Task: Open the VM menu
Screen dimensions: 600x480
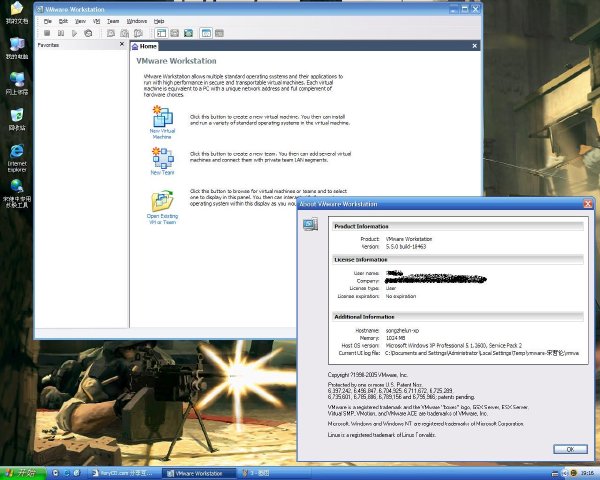Action: (x=96, y=21)
